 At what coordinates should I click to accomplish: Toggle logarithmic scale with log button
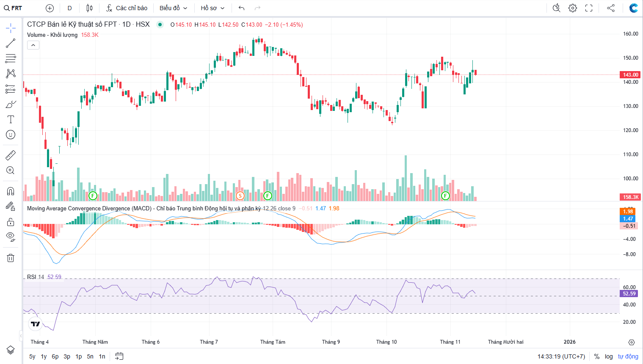click(609, 356)
